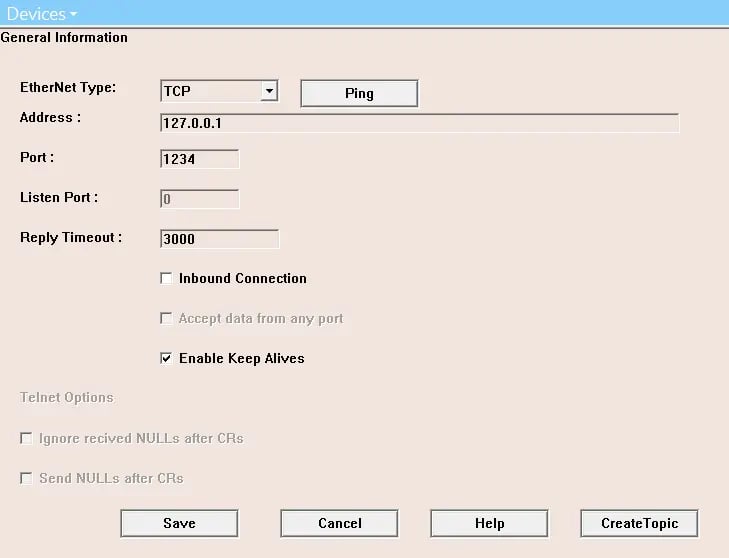This screenshot has width=729, height=558.
Task: Click the CreateTopic button
Action: 639,523
